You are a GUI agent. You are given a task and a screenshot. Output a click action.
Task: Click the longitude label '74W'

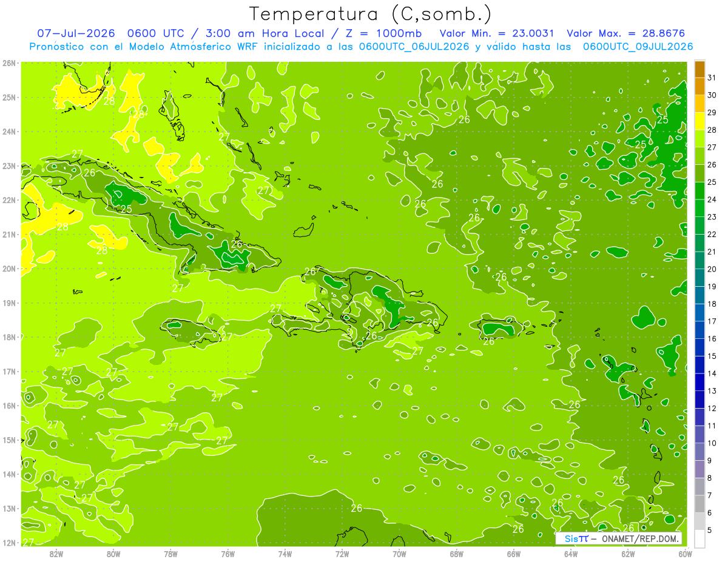(x=285, y=554)
